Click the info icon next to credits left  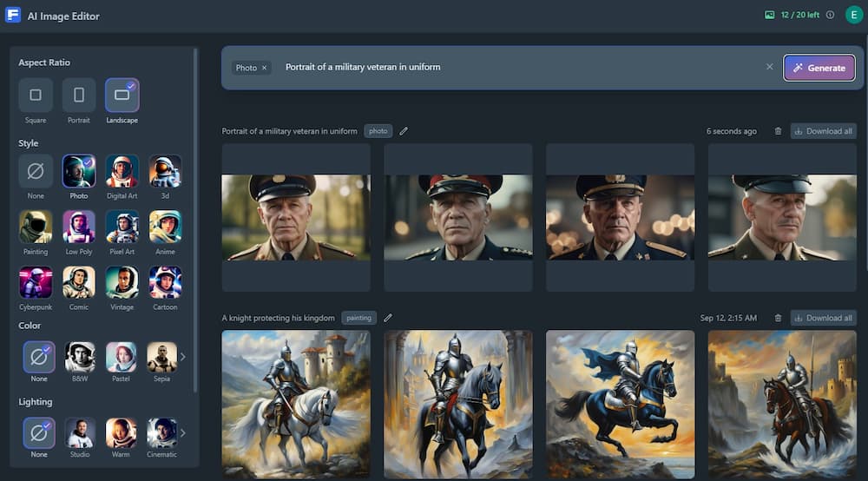click(830, 15)
